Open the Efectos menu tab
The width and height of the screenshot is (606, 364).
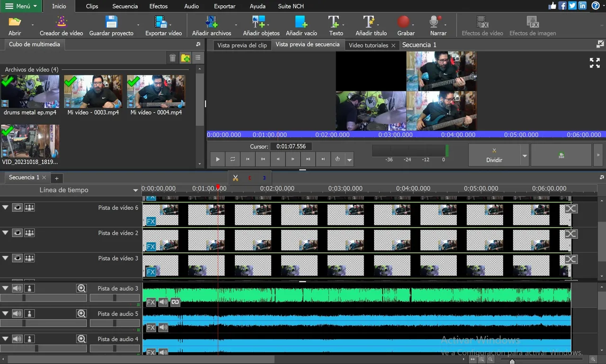point(158,6)
